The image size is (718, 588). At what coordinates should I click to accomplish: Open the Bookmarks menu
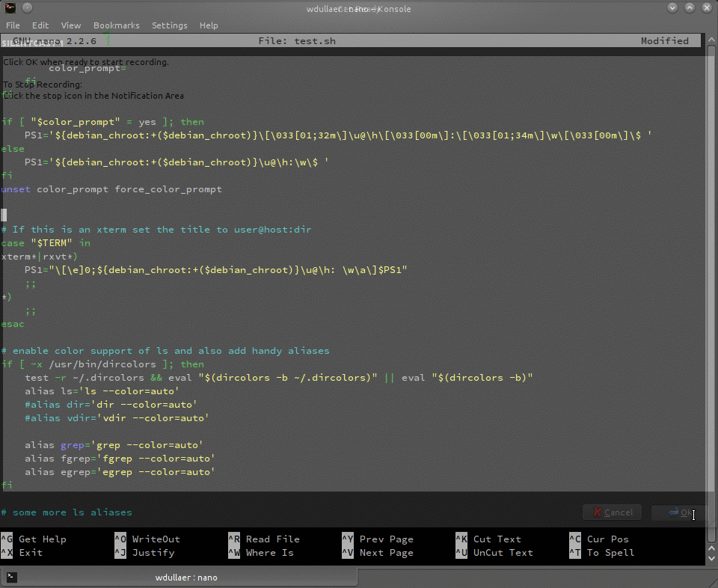117,25
